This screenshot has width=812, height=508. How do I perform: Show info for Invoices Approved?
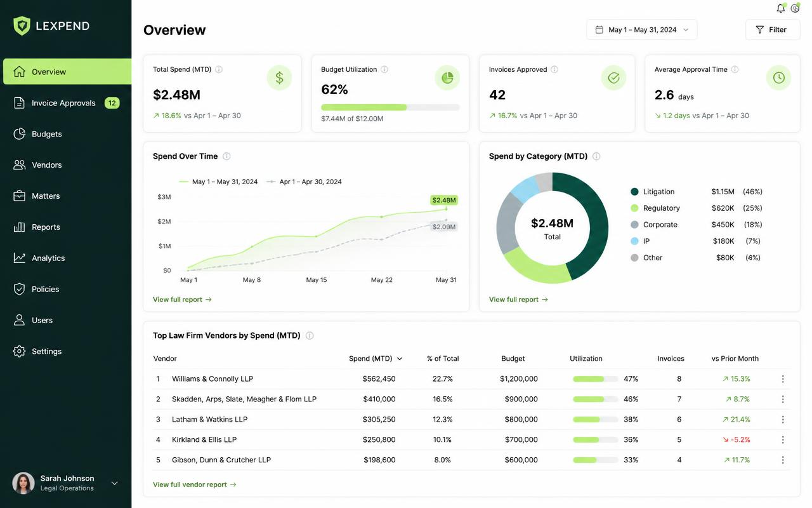[x=554, y=69]
